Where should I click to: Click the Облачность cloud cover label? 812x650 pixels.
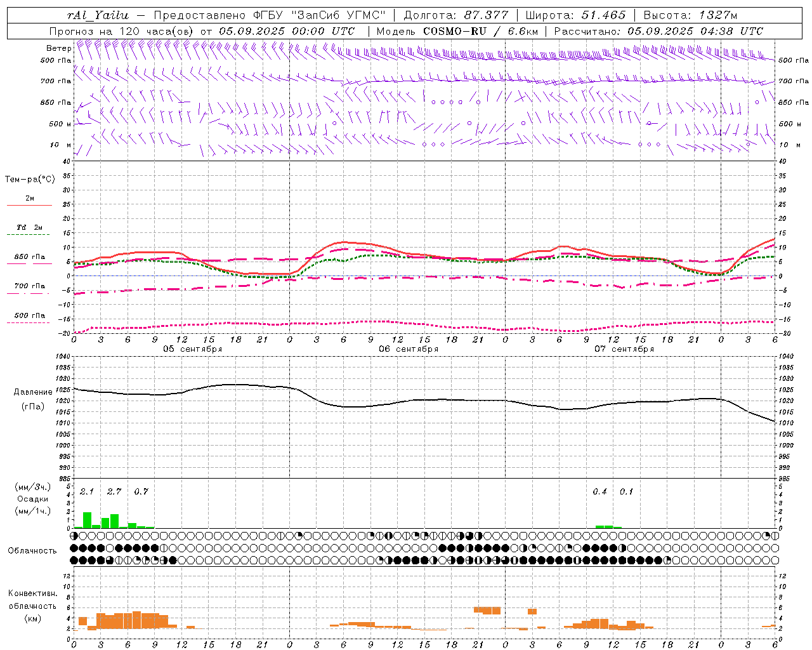pos(32,551)
